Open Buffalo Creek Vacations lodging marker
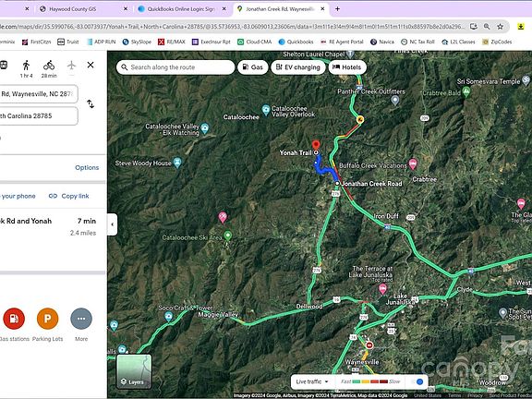The width and height of the screenshot is (532, 399). point(413,164)
